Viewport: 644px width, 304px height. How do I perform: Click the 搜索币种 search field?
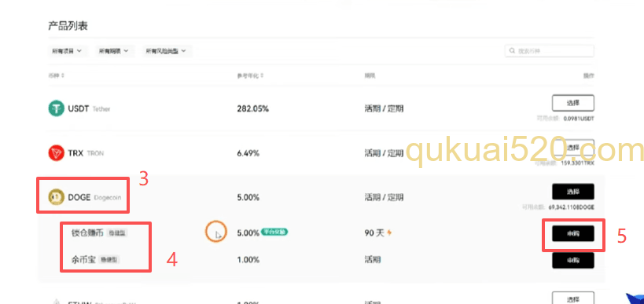549,51
